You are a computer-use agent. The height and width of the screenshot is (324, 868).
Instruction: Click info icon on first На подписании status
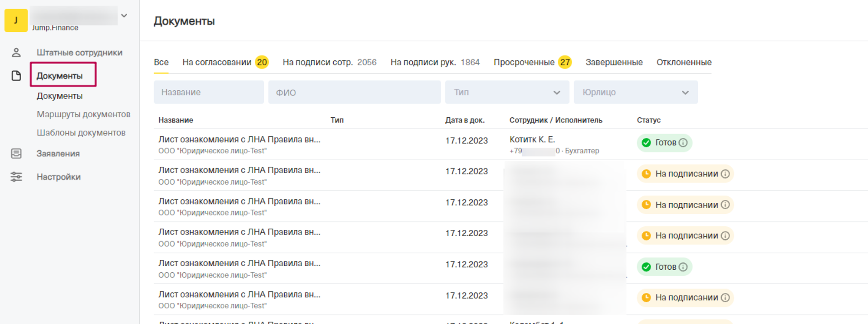[x=725, y=174]
